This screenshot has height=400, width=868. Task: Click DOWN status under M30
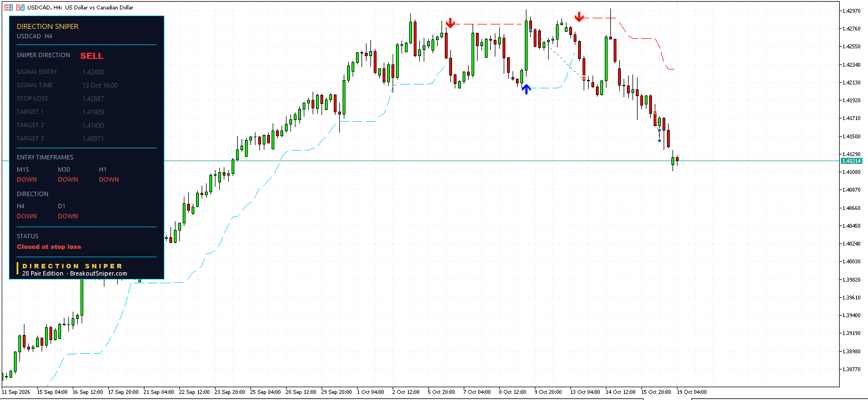[68, 179]
